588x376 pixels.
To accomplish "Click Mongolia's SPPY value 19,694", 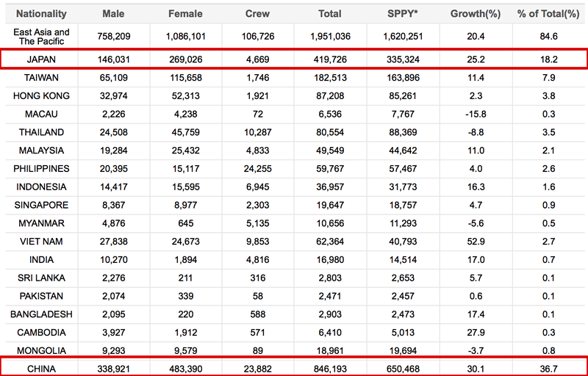I will tap(403, 350).
